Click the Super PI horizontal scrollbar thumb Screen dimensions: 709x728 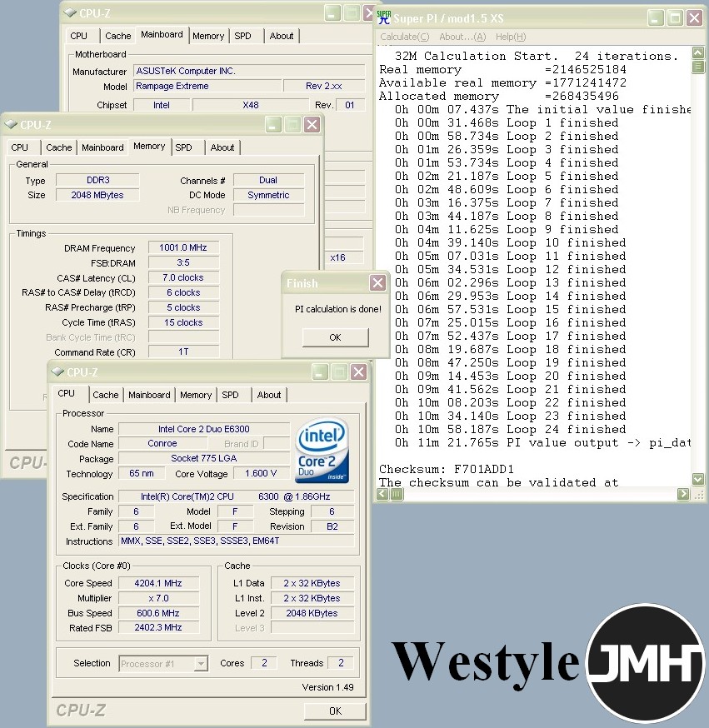pos(397,494)
